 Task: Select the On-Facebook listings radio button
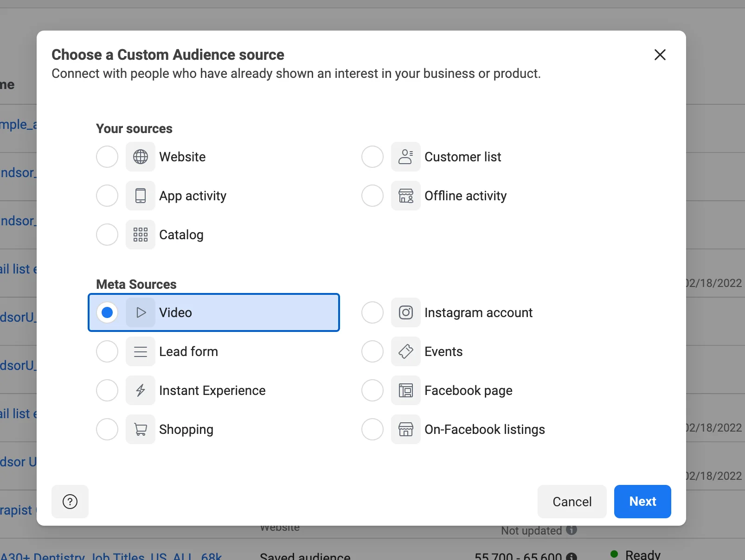pos(372,429)
